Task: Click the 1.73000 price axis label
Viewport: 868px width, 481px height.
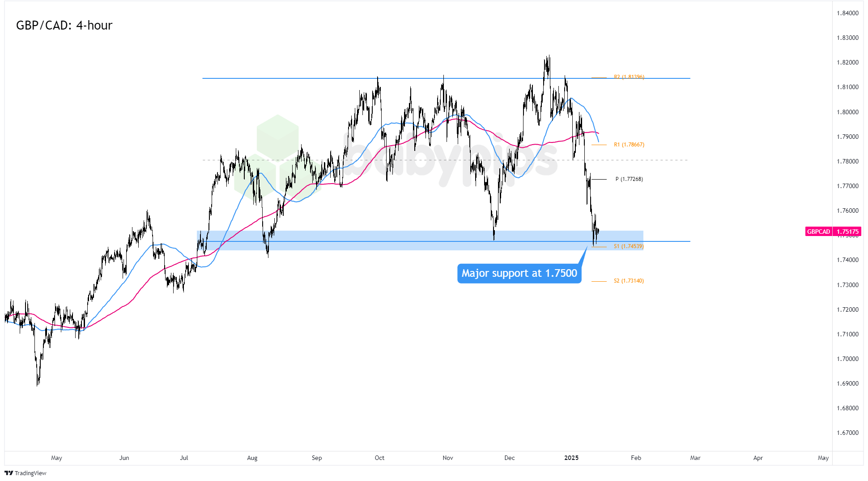Action: coord(848,285)
